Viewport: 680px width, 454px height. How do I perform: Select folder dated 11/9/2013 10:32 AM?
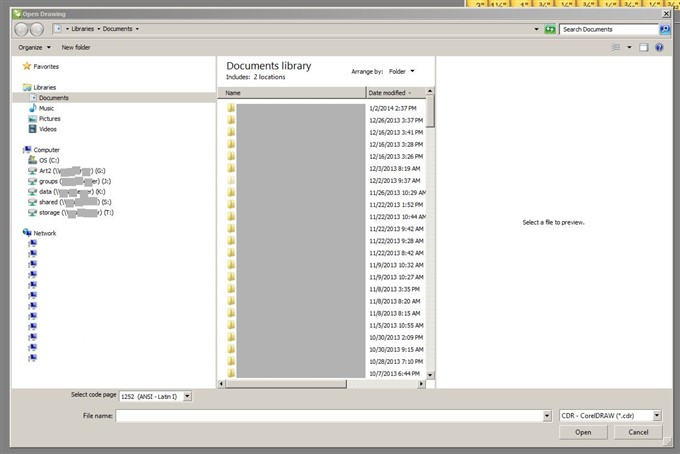[321, 265]
